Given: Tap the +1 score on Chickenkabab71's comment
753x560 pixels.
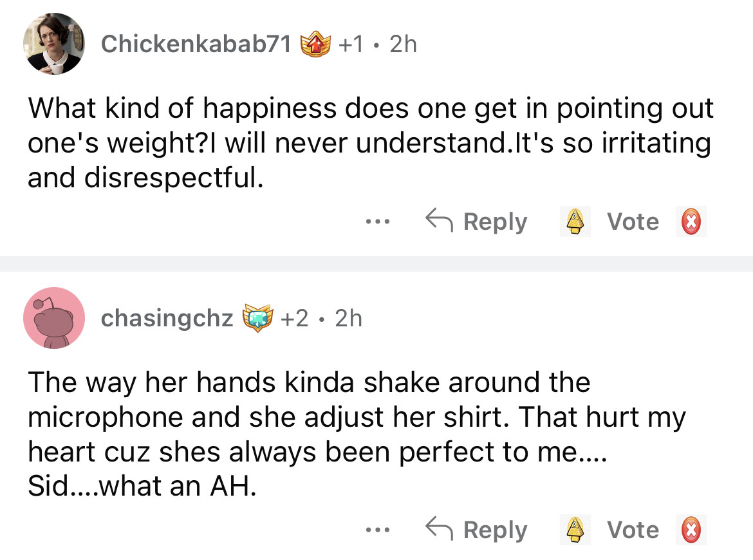Looking at the screenshot, I should (x=353, y=44).
